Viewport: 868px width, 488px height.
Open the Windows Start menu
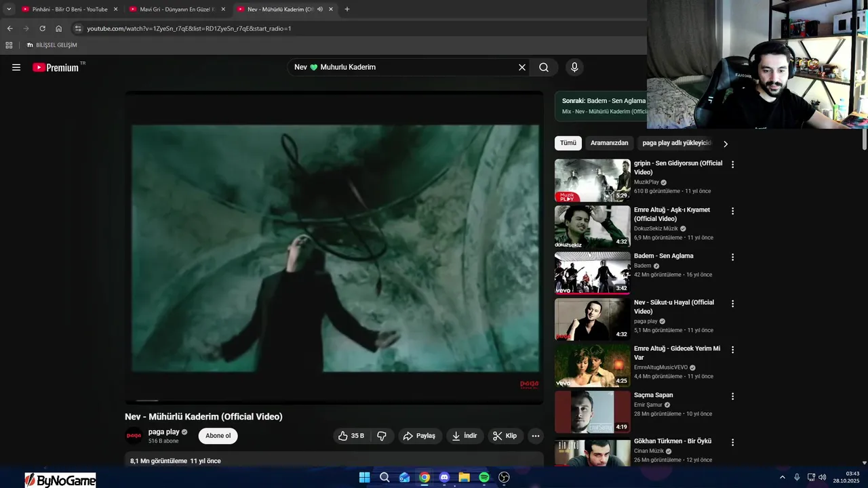pos(364,477)
